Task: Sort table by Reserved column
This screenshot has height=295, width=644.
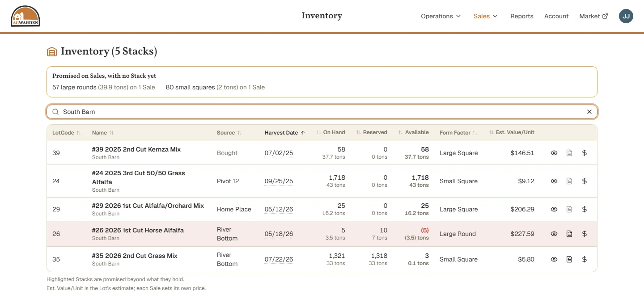Action: click(372, 132)
